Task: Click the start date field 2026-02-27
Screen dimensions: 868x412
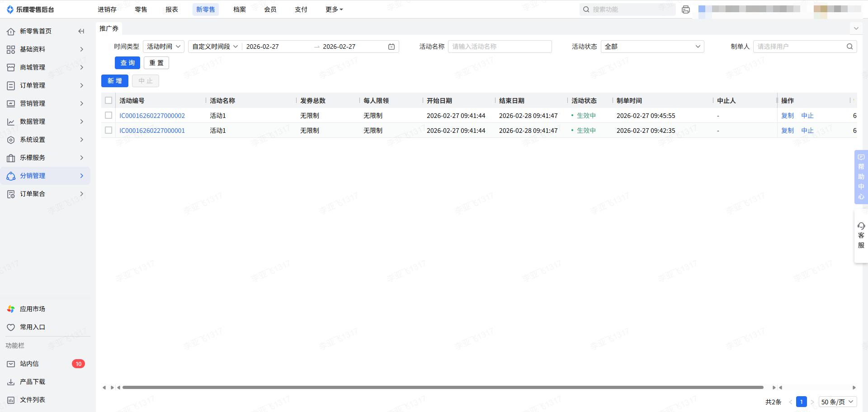Action: tap(263, 47)
